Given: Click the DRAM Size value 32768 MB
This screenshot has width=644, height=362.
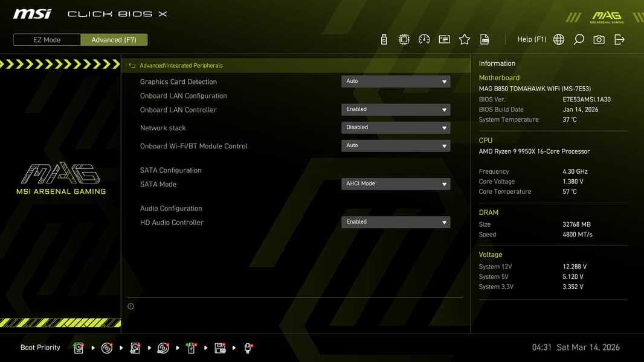Looking at the screenshot, I should pos(577,224).
